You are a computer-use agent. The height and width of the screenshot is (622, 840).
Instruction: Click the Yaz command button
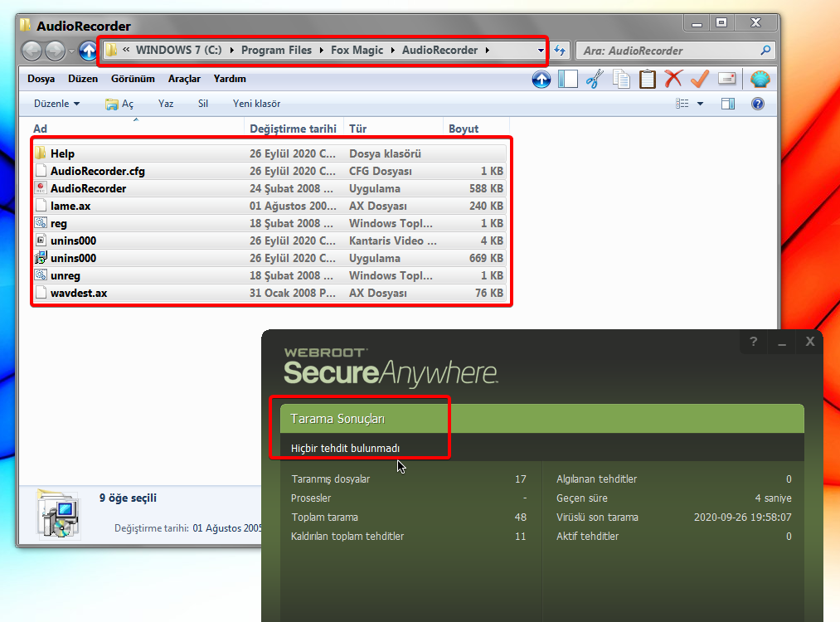click(x=166, y=104)
